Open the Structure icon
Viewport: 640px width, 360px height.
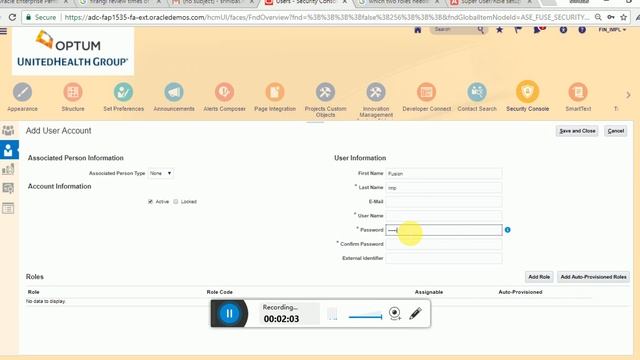[x=73, y=92]
